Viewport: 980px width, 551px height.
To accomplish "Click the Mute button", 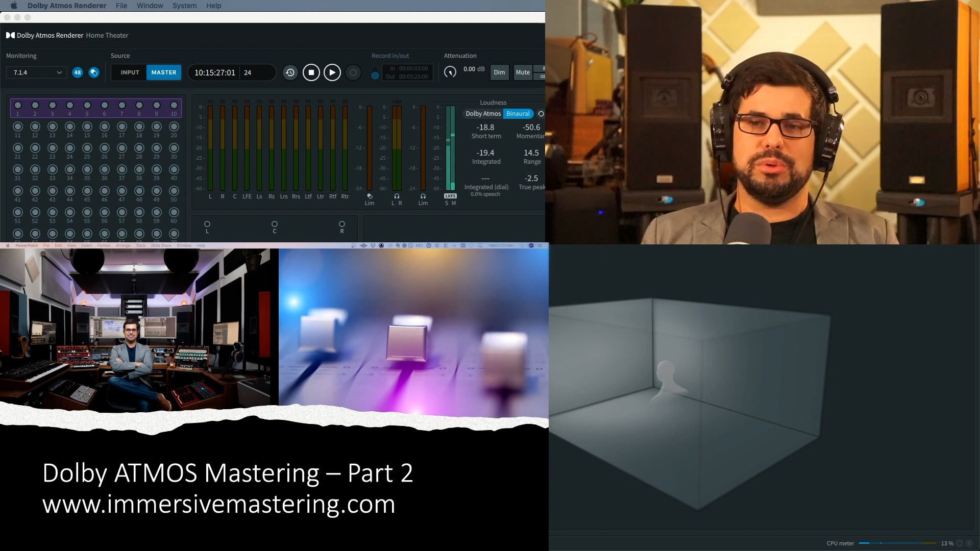I will (x=523, y=72).
